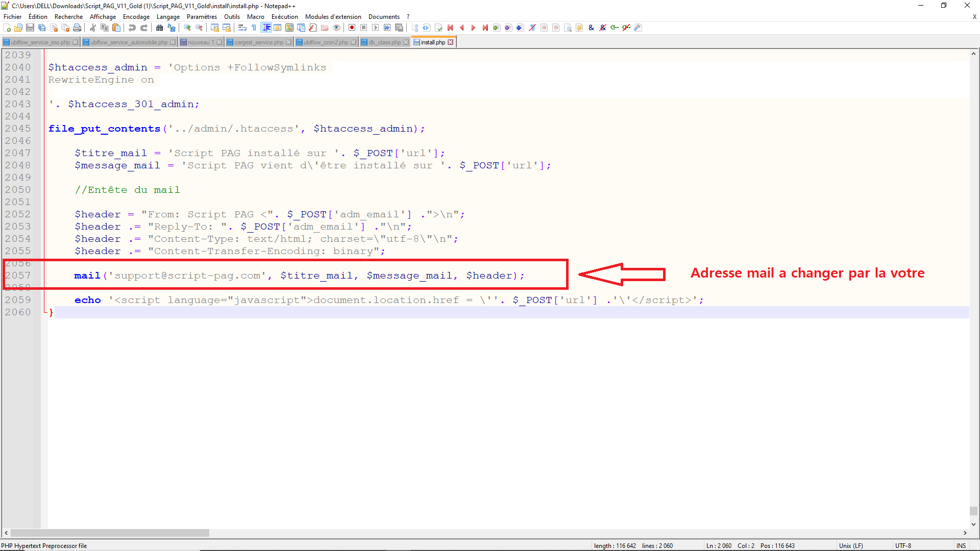Image resolution: width=980 pixels, height=551 pixels.
Task: Click the Print toolbar icon
Action: coord(77,28)
